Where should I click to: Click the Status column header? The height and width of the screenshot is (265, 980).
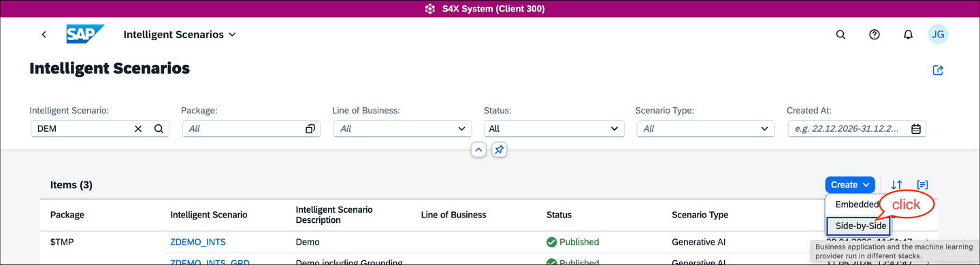[x=559, y=215]
